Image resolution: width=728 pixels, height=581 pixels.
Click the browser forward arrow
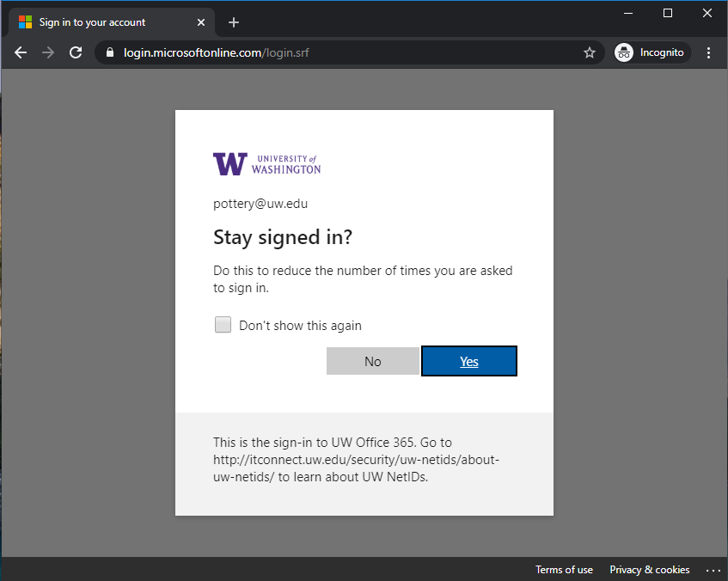click(x=48, y=52)
